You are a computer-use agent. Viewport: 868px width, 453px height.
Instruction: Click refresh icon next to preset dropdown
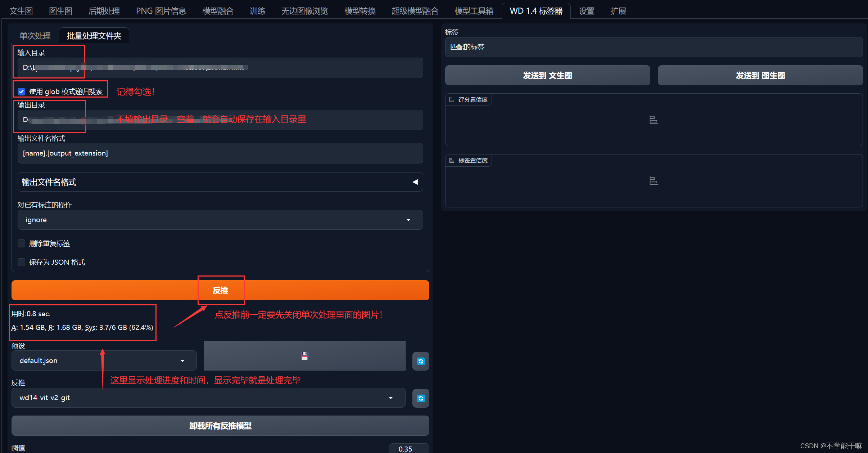(x=420, y=361)
